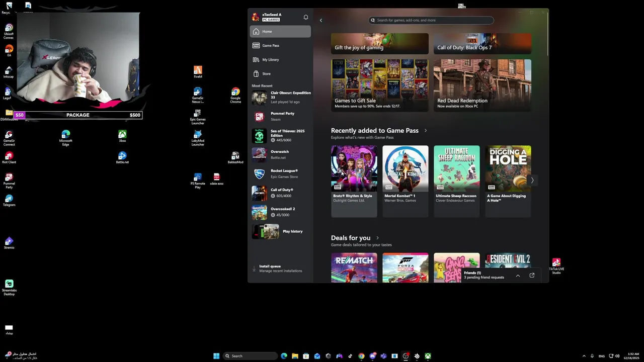Open the Games to Gift Sale banner
This screenshot has width=644, height=362.
(380, 85)
